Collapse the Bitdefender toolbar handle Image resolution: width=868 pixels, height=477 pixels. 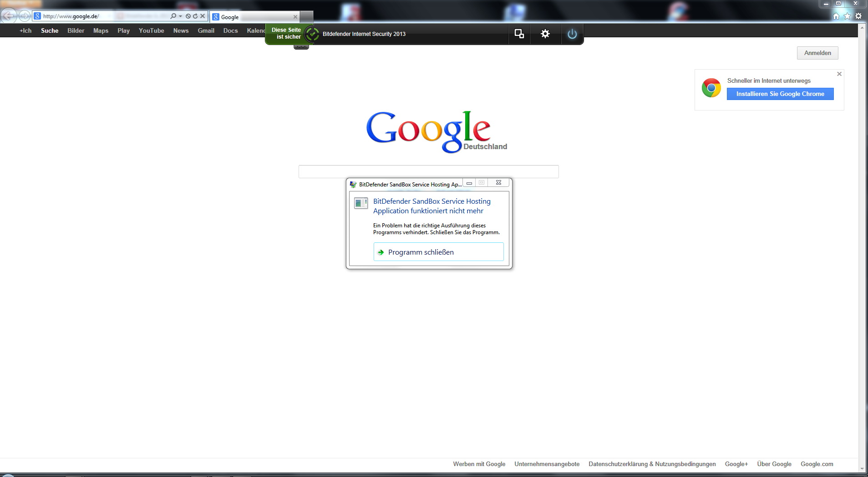301,46
